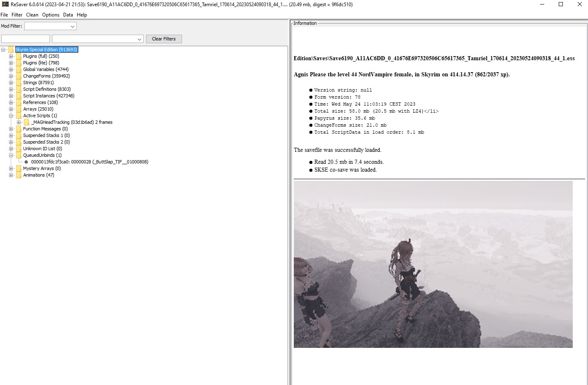Viewport: 588px width, 385px height.
Task: Expand the Suspended Stacks 1 node
Action: [11, 135]
